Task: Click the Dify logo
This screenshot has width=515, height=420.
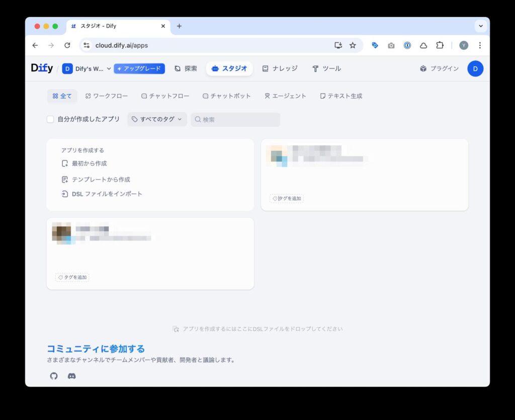Action: 41,68
